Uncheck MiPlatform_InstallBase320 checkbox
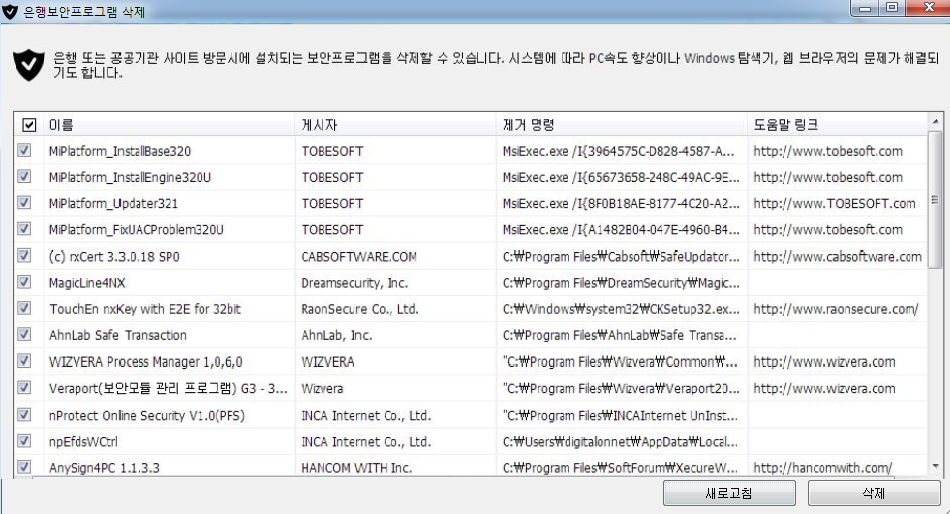This screenshot has height=514, width=950. [24, 150]
